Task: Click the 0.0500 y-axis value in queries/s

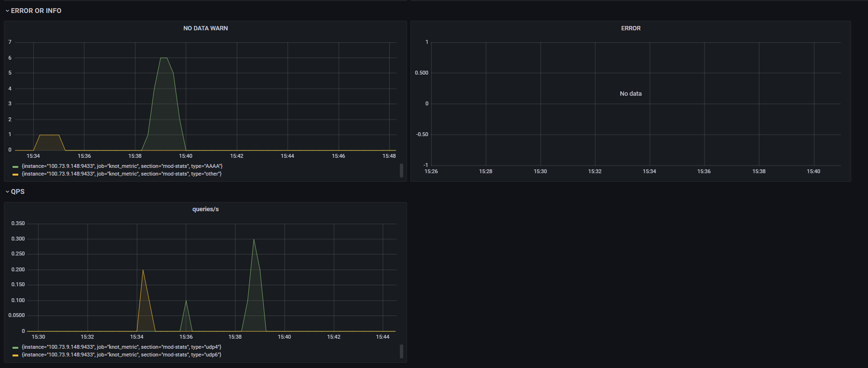Action: click(17, 316)
